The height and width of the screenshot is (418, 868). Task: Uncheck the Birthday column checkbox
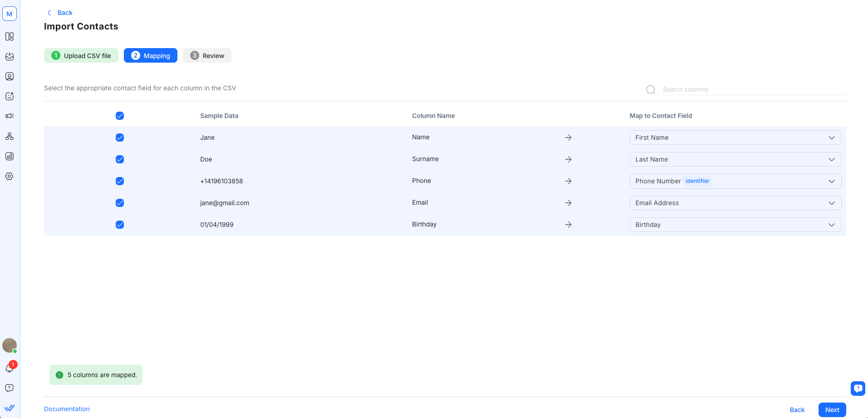coord(120,225)
